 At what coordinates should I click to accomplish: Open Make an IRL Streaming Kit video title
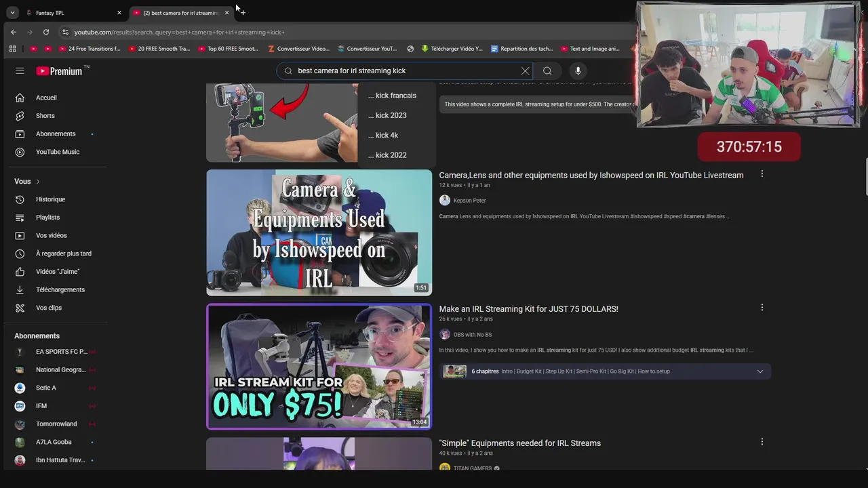[528, 308]
